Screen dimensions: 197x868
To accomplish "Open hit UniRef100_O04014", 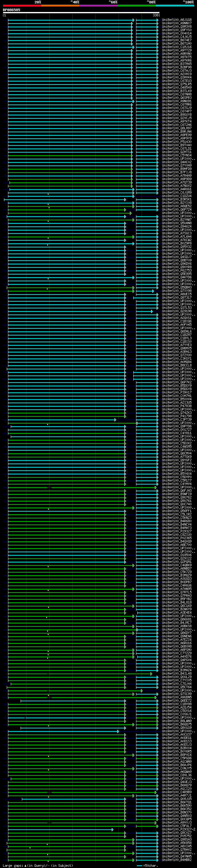I will pos(176,33).
